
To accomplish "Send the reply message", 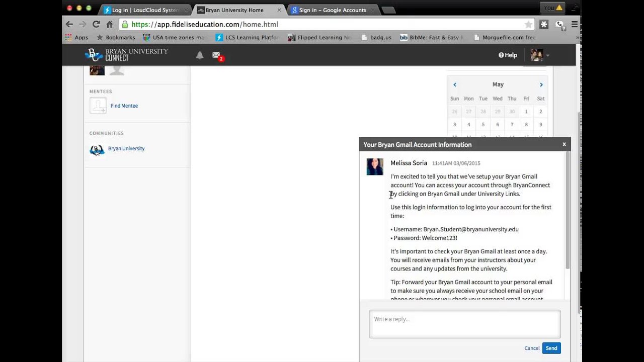I will coord(551,348).
